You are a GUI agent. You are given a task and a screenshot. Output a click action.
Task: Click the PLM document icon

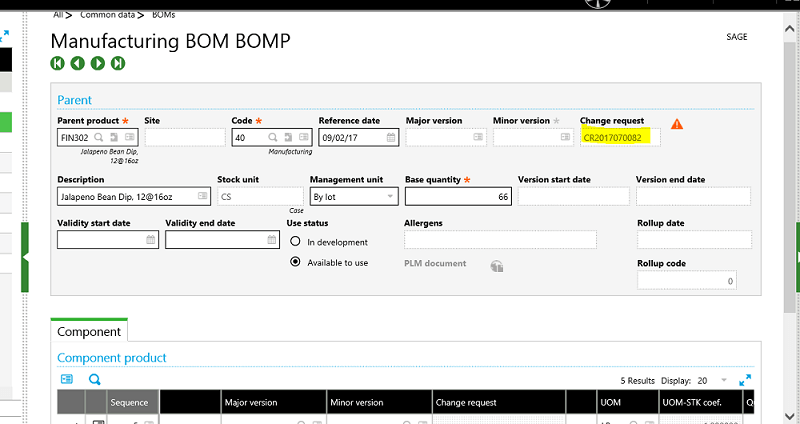496,265
